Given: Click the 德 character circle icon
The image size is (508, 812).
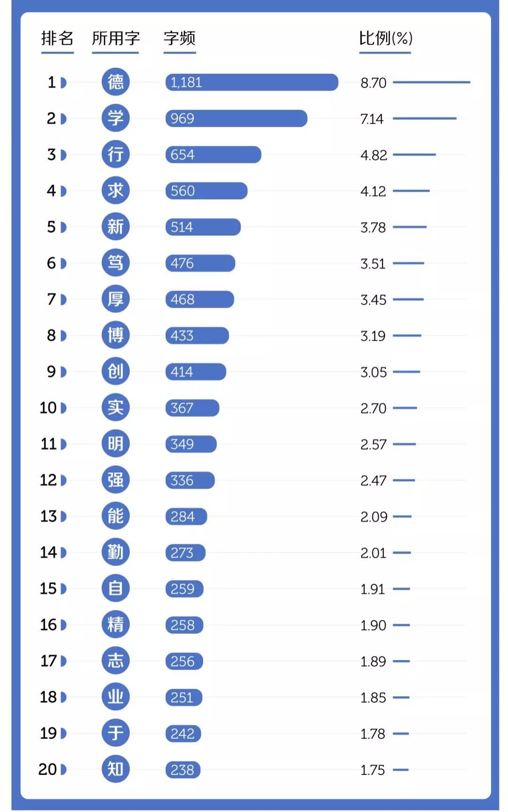Looking at the screenshot, I should point(116,82).
